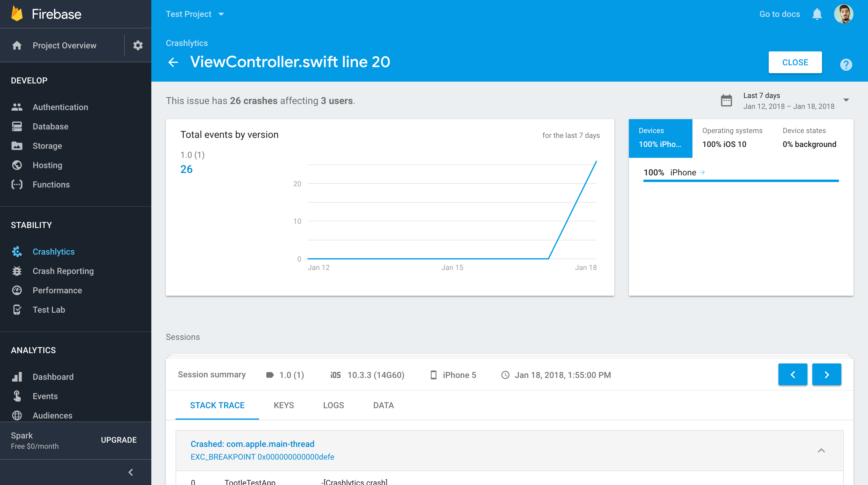The image size is (868, 485).
Task: Select the Devices breakdown tab
Action: coord(660,138)
